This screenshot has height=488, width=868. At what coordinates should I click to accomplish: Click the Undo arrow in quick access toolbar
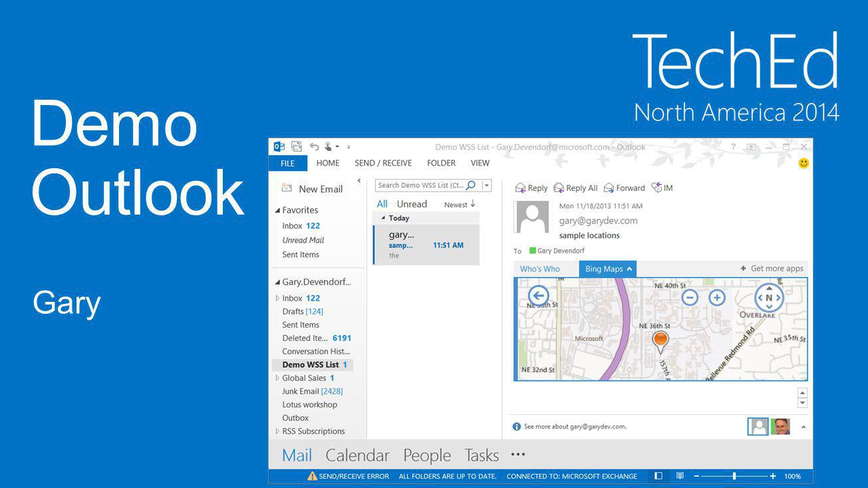pyautogui.click(x=314, y=147)
